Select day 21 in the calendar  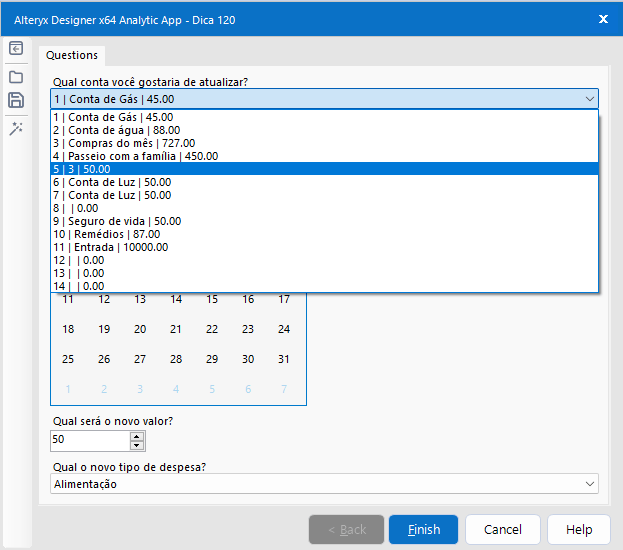176,329
